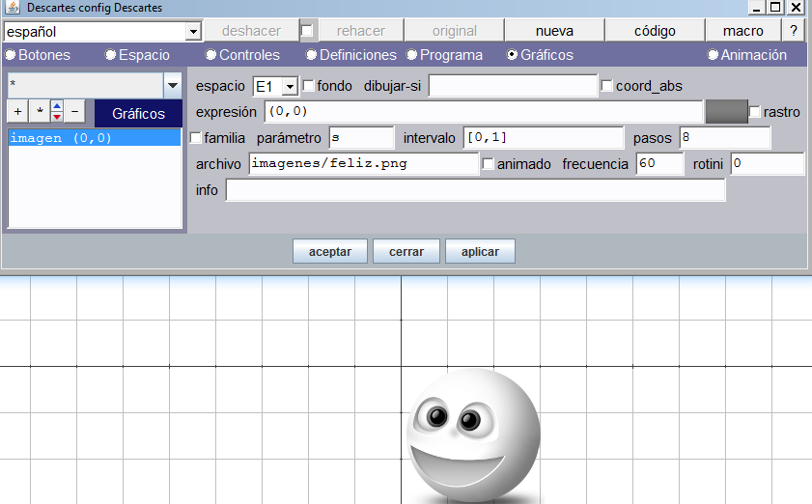812x504 pixels.
Task: Toggle the rastro checkbox
Action: [755, 112]
